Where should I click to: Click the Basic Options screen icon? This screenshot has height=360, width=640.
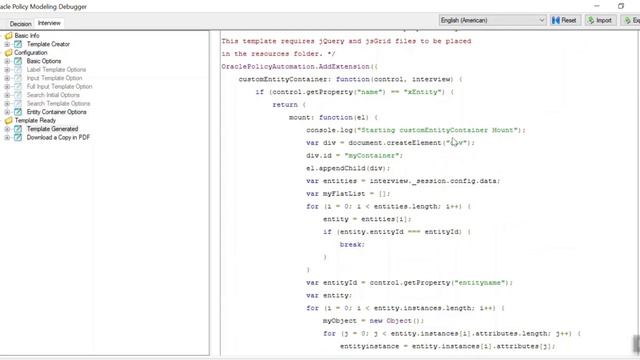click(x=18, y=61)
